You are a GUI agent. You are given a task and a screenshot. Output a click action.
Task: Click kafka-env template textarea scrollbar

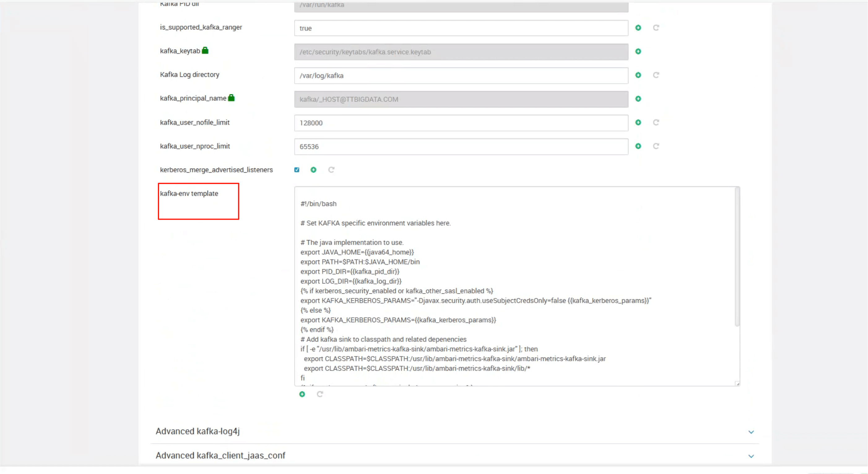point(737,256)
